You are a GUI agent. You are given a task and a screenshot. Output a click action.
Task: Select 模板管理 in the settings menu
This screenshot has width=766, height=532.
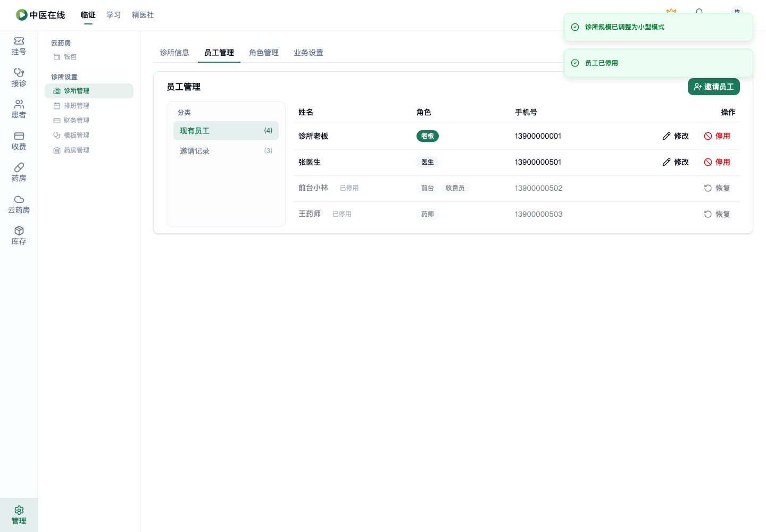[89, 136]
